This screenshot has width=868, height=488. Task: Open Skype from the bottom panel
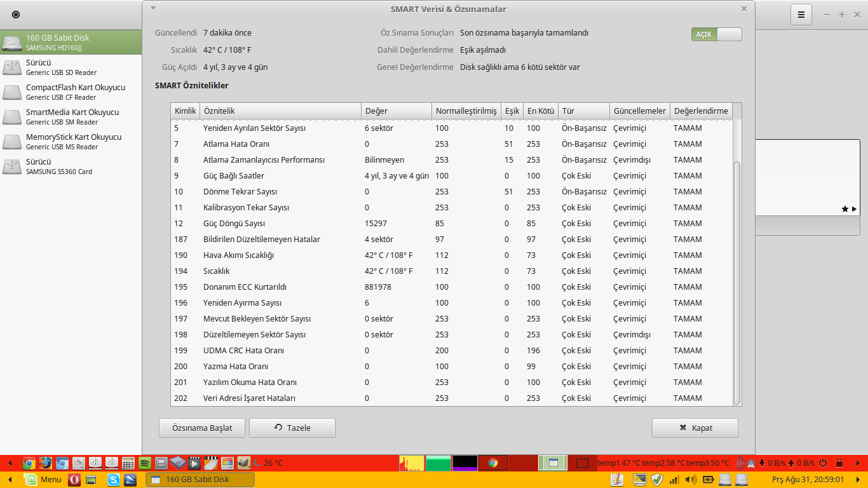click(114, 480)
